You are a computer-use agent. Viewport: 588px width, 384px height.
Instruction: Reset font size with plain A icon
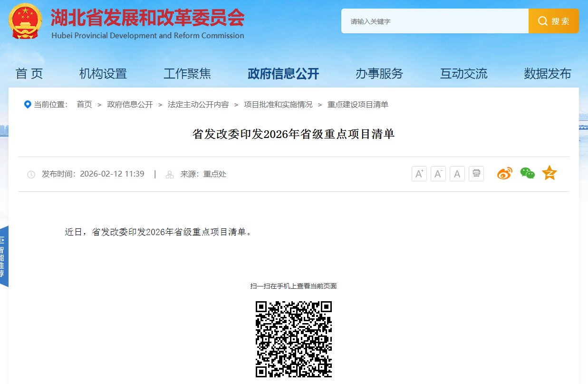click(x=457, y=174)
